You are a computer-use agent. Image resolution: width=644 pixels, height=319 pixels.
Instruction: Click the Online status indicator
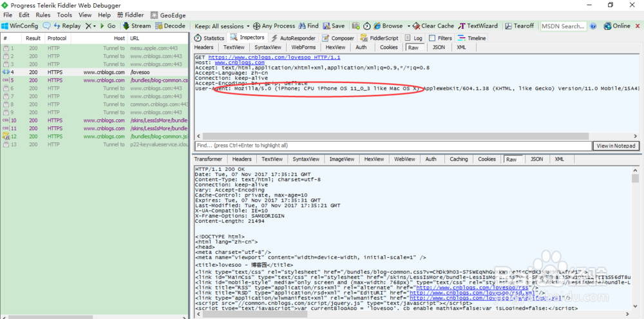coord(617,26)
